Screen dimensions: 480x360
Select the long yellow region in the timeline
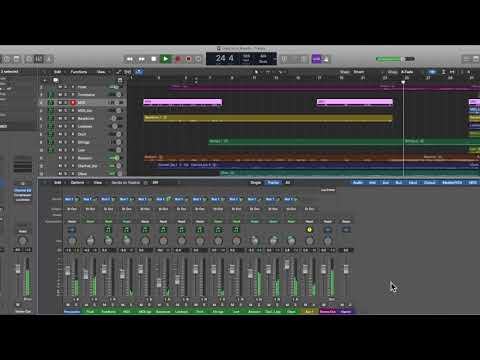268,118
